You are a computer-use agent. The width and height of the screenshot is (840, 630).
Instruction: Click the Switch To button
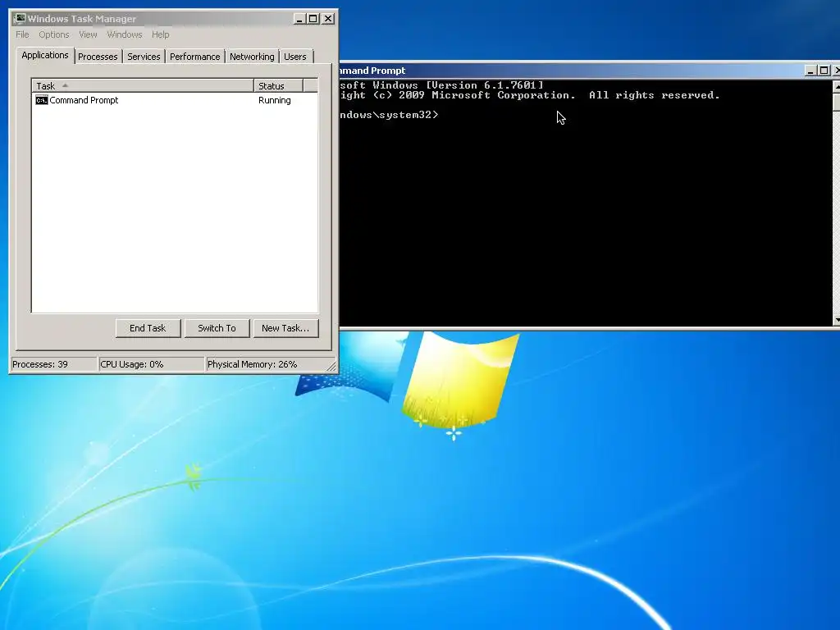pos(217,328)
